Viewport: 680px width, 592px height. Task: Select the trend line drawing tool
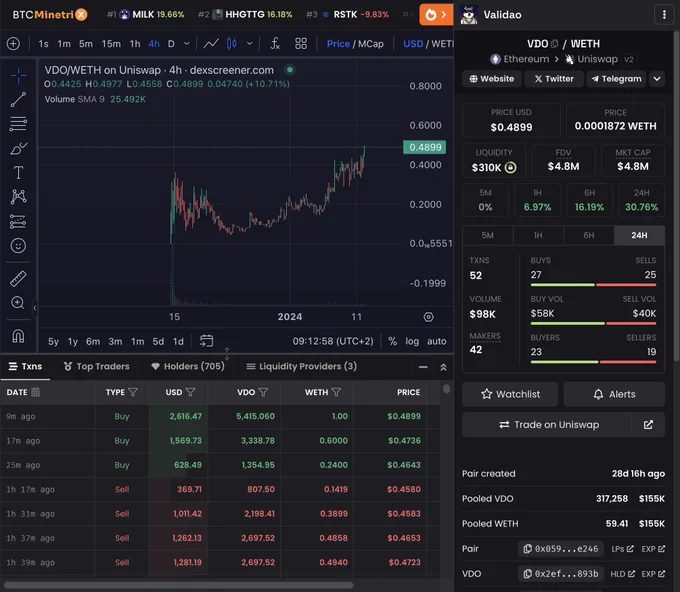tap(18, 99)
